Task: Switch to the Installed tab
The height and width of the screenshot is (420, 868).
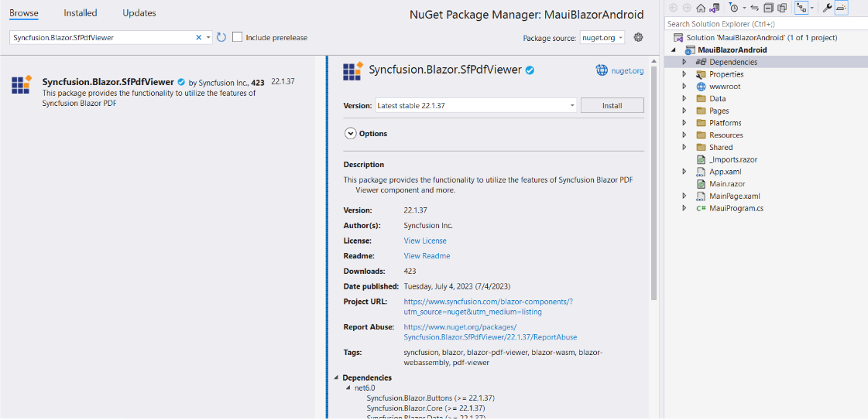Action: tap(81, 12)
